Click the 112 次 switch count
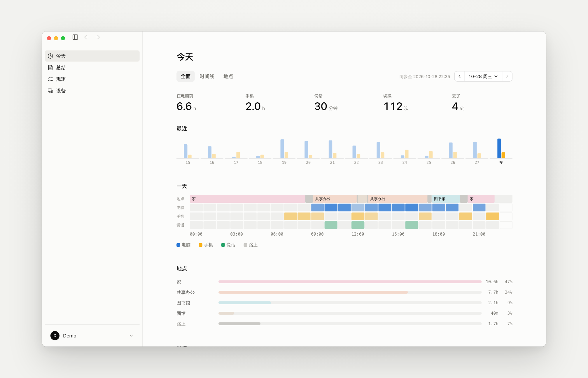Image resolution: width=588 pixels, height=378 pixels. (396, 106)
